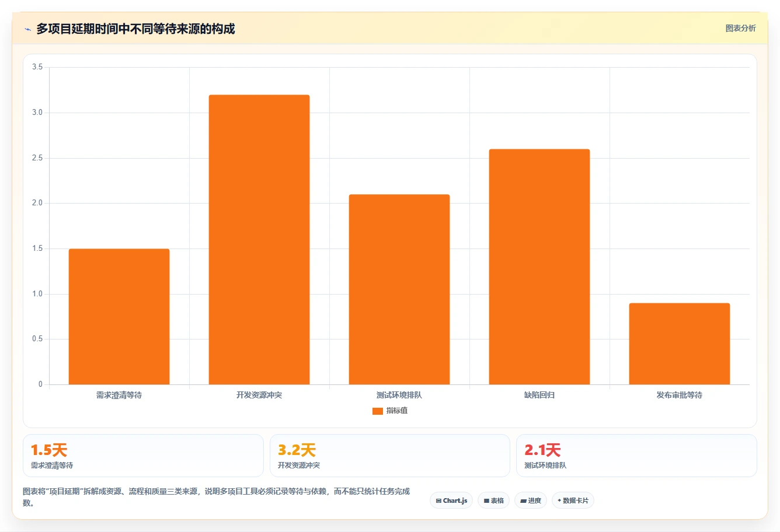This screenshot has height=532, width=780.
Task: Click the 图表分析 label in header
Action: click(x=740, y=28)
